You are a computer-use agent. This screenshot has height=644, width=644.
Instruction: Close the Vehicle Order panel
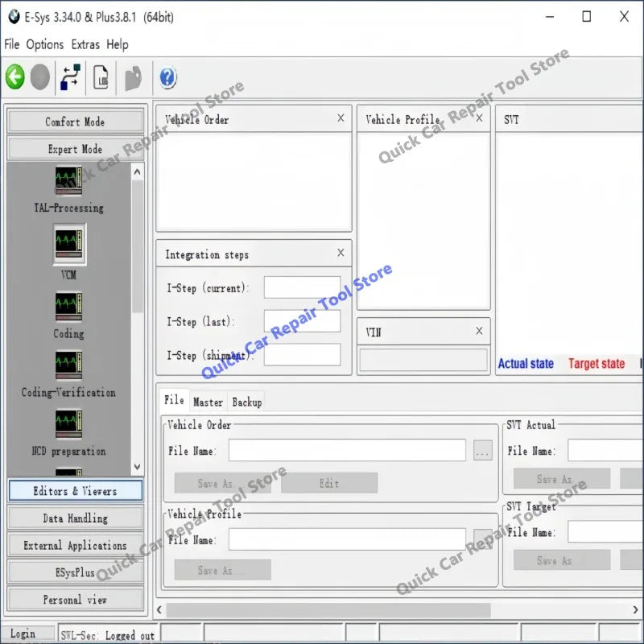(x=341, y=118)
